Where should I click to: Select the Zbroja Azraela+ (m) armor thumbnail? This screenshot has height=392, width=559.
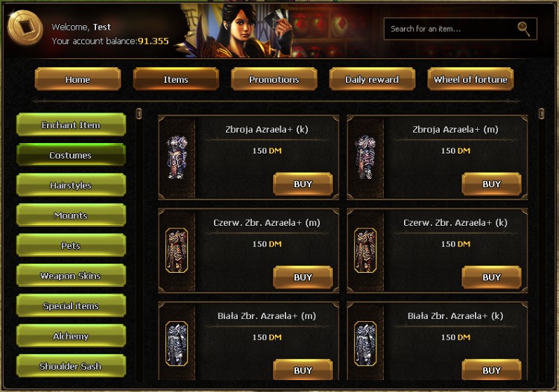[365, 157]
